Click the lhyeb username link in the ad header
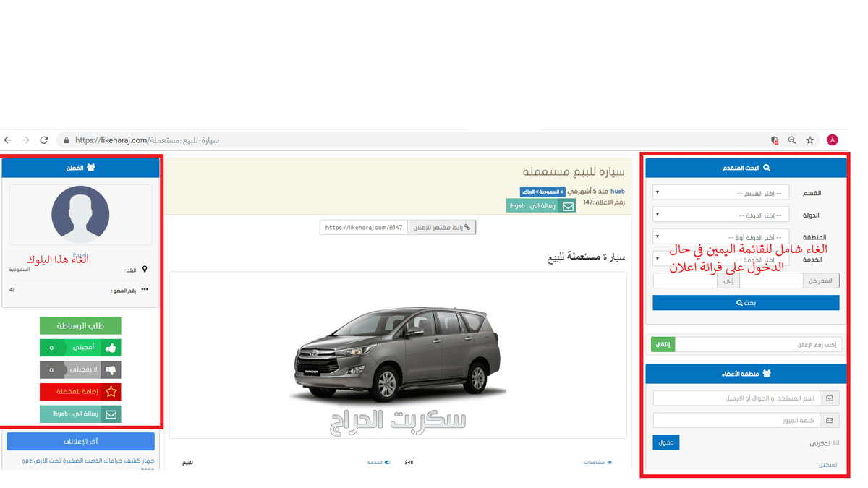This screenshot has width=868, height=488. click(617, 192)
